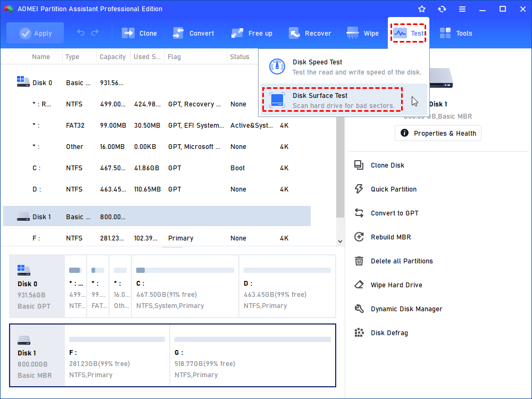The width and height of the screenshot is (532, 399).
Task: Select the 499MB NTFS block in disk map
Action: click(76, 286)
